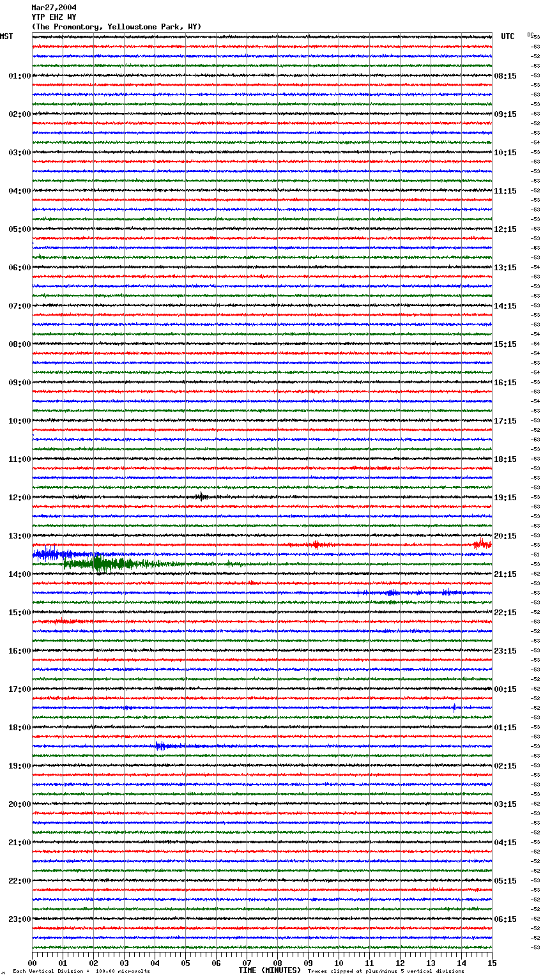Click the MST time zone header
Viewport: 543px width, 980px height.
click(x=6, y=36)
